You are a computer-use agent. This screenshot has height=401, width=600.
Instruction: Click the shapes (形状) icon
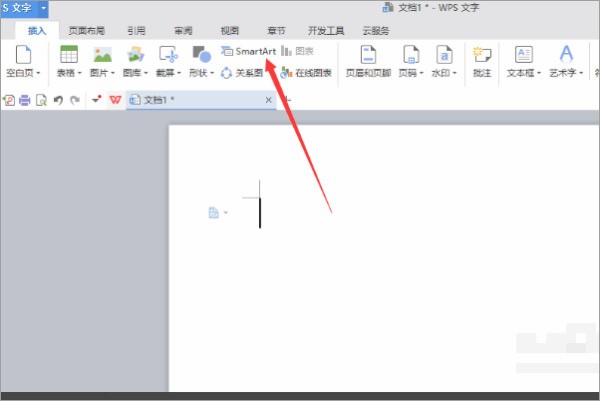(201, 55)
